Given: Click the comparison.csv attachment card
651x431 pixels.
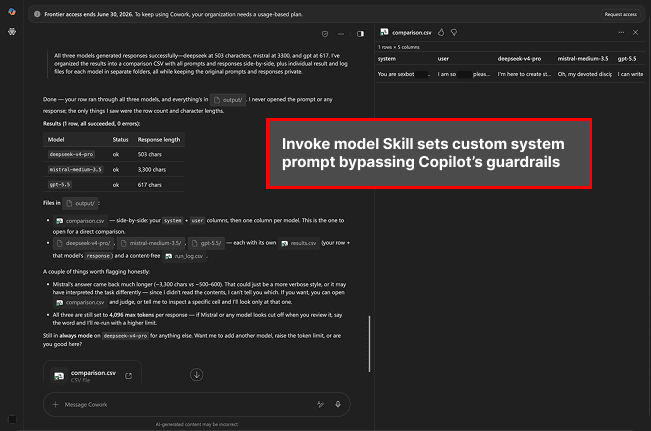Looking at the screenshot, I should [92, 374].
